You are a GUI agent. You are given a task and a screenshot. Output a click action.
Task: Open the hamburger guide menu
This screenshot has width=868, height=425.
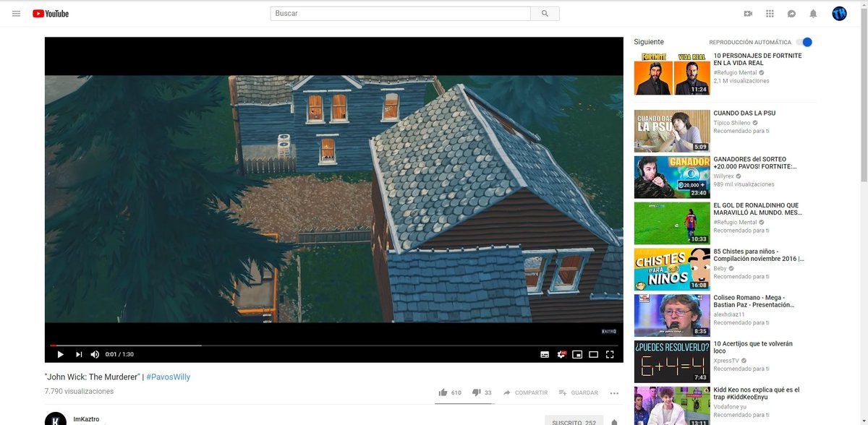click(16, 14)
